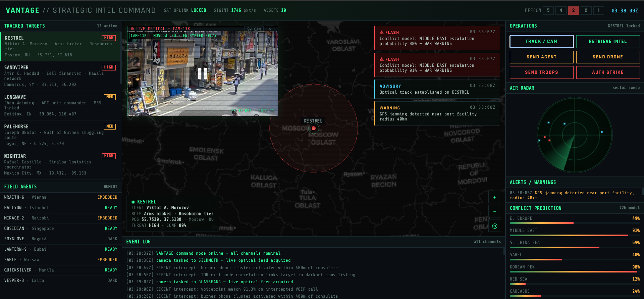Click the warning triangle on first FLASH alert
Viewport: 644px width, 299px height.
click(x=382, y=32)
